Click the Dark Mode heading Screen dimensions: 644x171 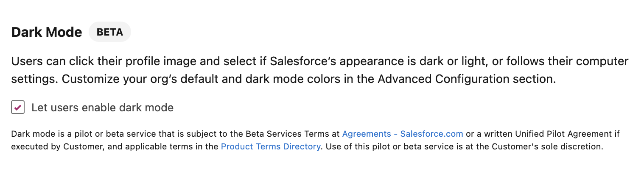point(47,32)
